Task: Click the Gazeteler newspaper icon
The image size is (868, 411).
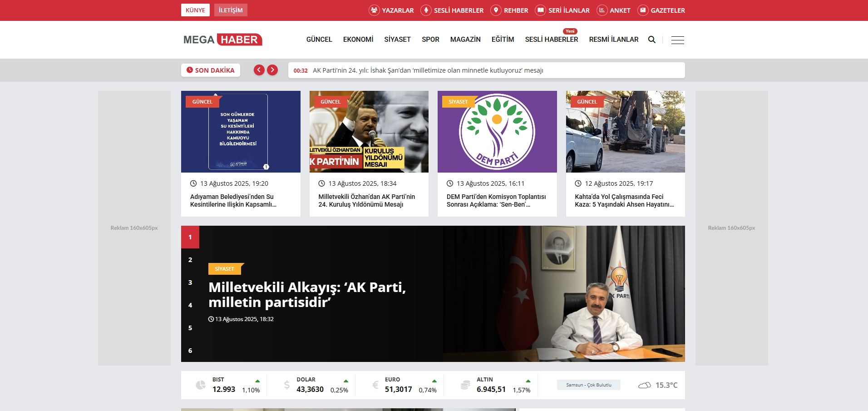Action: coord(643,10)
